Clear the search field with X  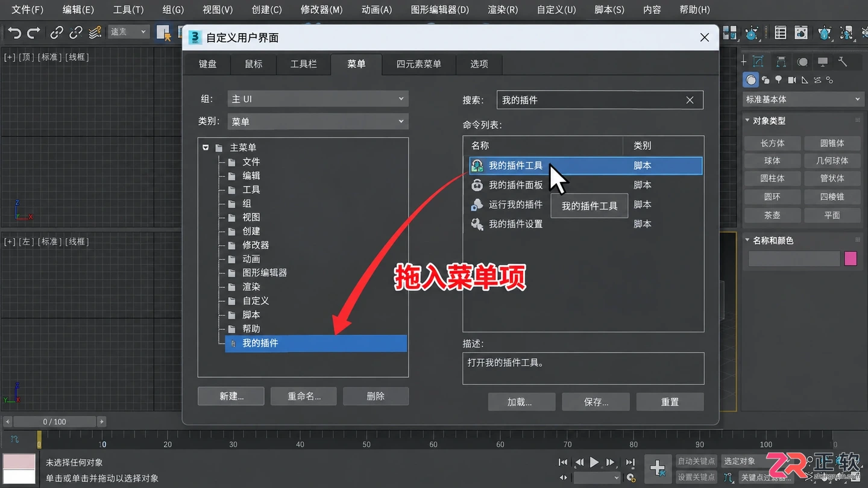(690, 100)
